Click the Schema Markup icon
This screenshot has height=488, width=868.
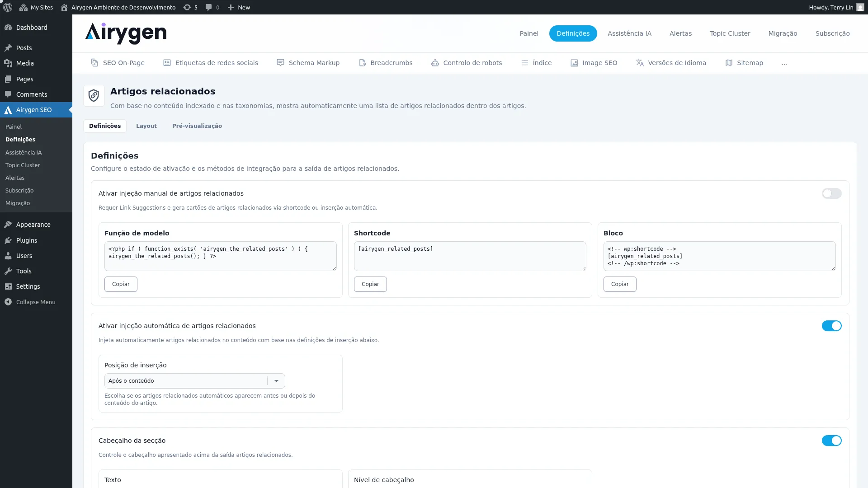point(280,63)
